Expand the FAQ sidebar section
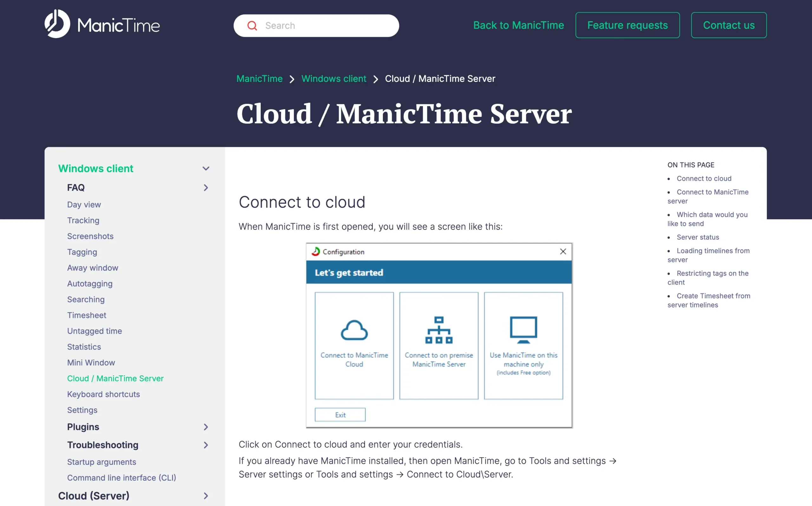 click(x=206, y=188)
